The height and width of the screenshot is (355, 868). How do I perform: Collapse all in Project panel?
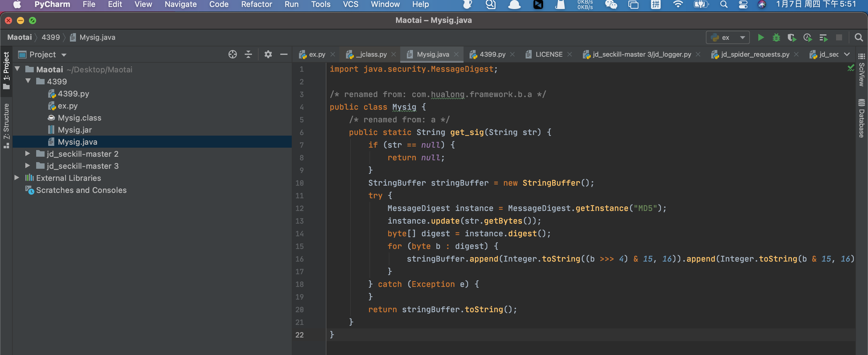(x=248, y=54)
